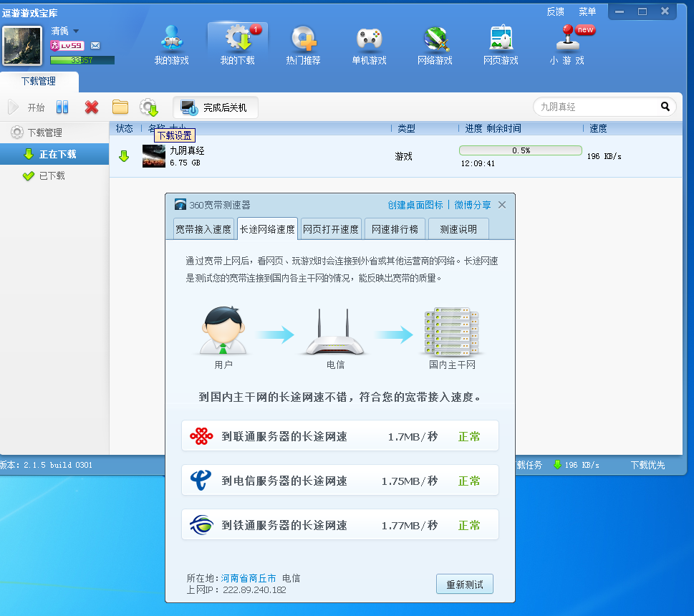Click the 360宽带测速器 title icon

[x=180, y=204]
